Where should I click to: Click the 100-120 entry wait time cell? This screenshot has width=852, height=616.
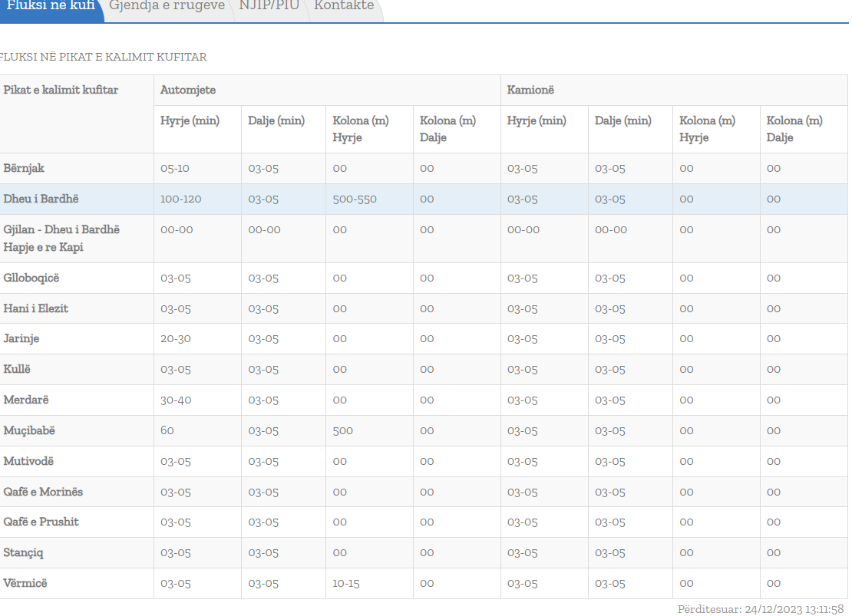point(181,199)
